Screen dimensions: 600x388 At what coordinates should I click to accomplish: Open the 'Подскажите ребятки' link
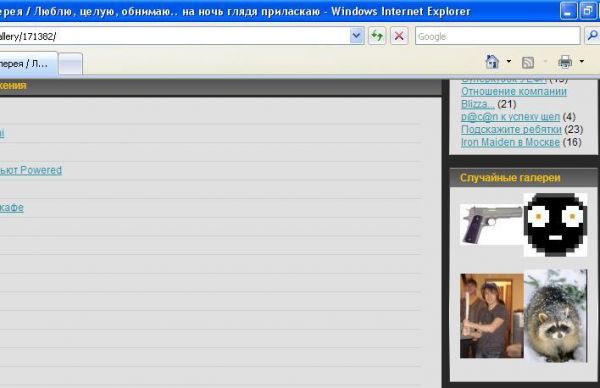pos(511,129)
